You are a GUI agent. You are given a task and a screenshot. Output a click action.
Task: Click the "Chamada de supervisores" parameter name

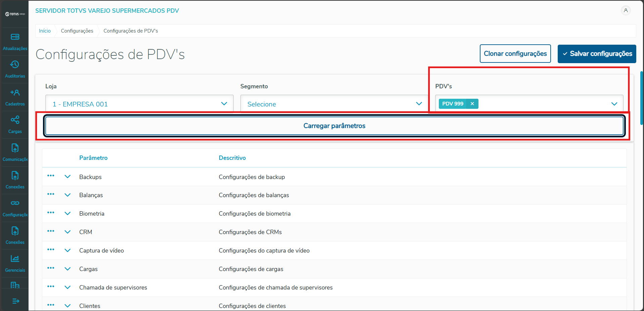tap(113, 287)
